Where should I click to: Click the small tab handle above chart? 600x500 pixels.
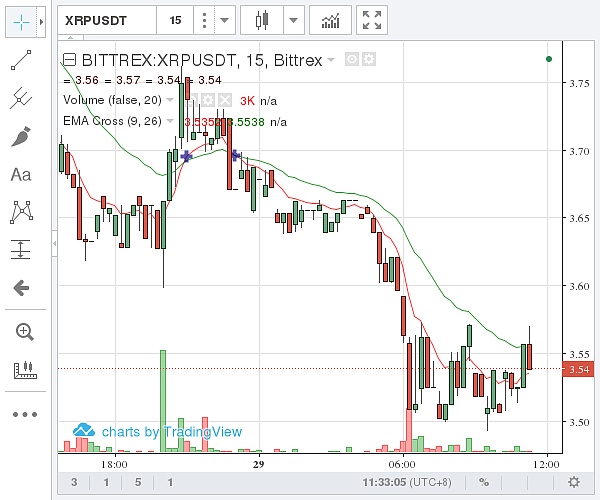tap(71, 37)
